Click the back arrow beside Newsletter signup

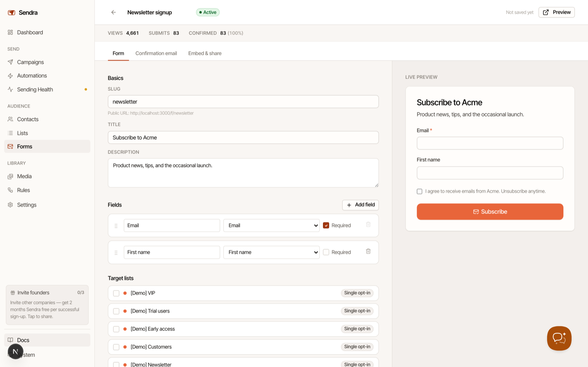tap(113, 13)
